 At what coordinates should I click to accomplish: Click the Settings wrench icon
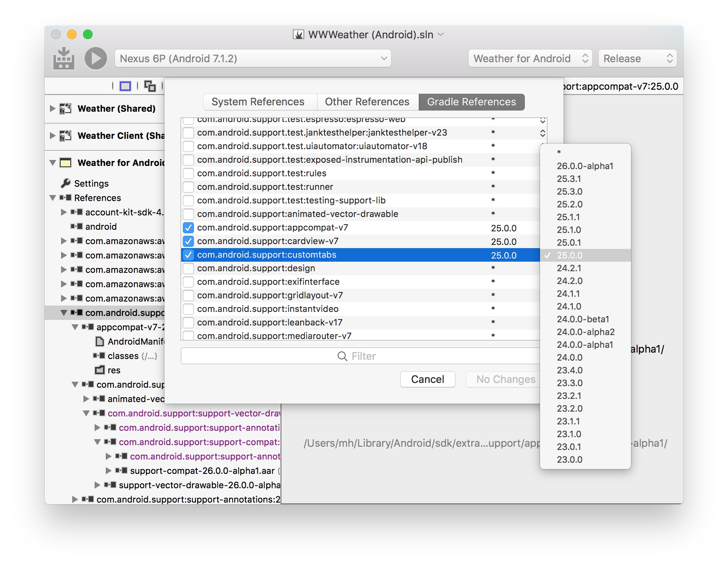(65, 183)
